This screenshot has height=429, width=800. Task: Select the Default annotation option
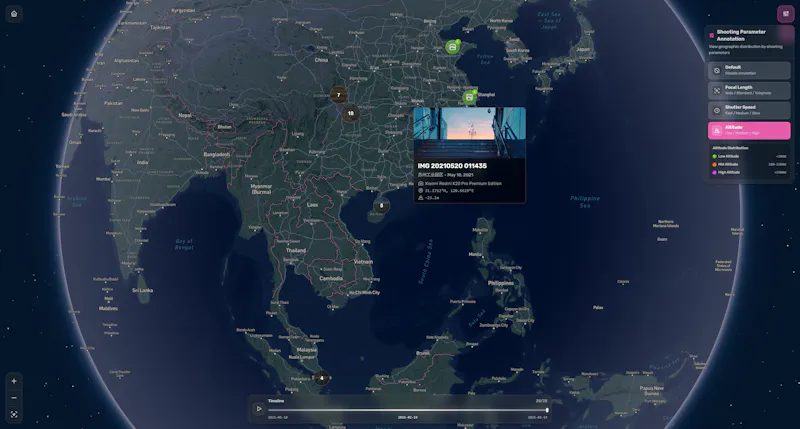click(749, 70)
